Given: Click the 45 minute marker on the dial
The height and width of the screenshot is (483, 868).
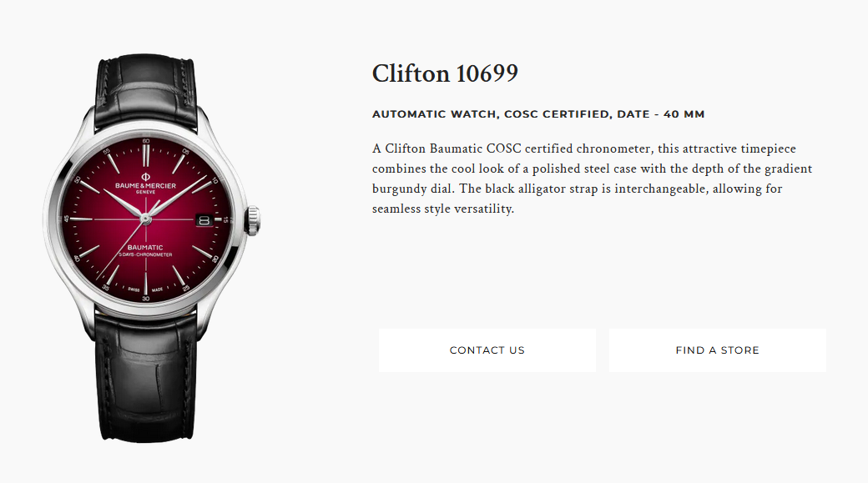Looking at the screenshot, I should (67, 219).
